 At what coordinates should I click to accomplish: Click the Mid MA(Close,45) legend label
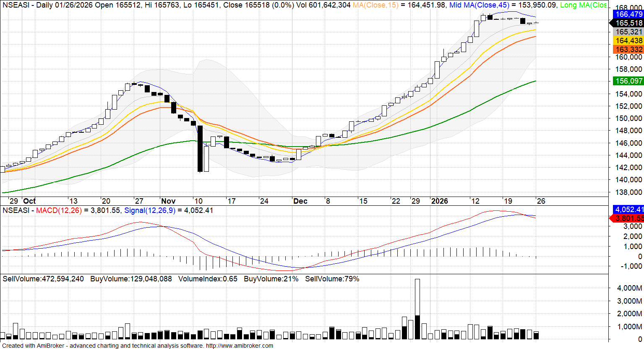479,5
